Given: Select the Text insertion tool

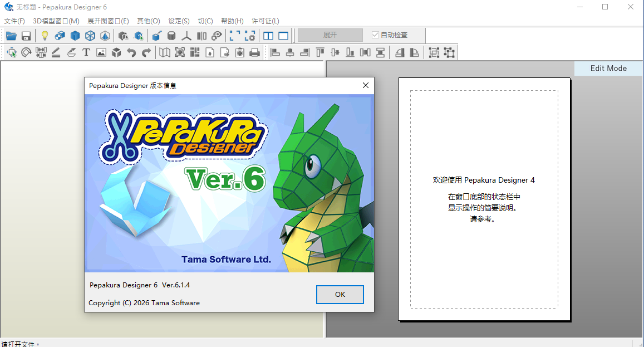Looking at the screenshot, I should pos(86,52).
